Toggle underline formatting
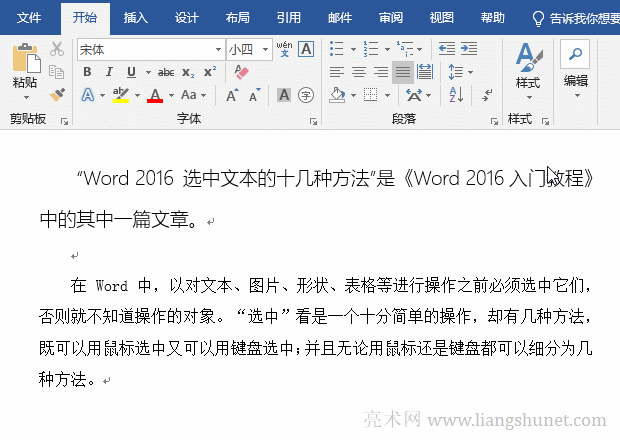Viewport: 620px width, 440px height. (x=131, y=72)
